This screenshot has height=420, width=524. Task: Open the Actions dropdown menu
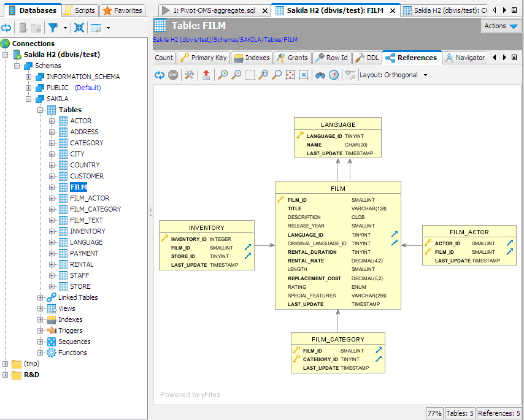501,26
